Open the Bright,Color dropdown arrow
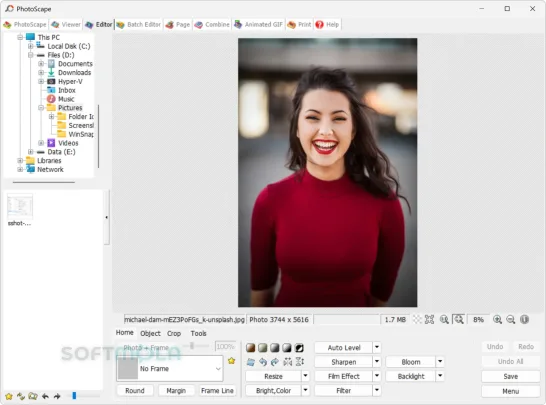Viewport: 546px width, 405px height. (x=305, y=390)
